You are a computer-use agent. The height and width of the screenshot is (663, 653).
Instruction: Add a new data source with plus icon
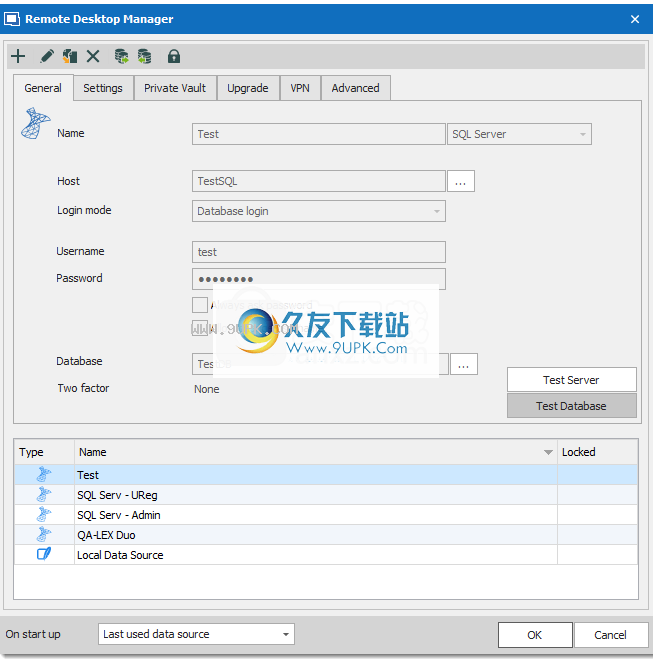18,56
